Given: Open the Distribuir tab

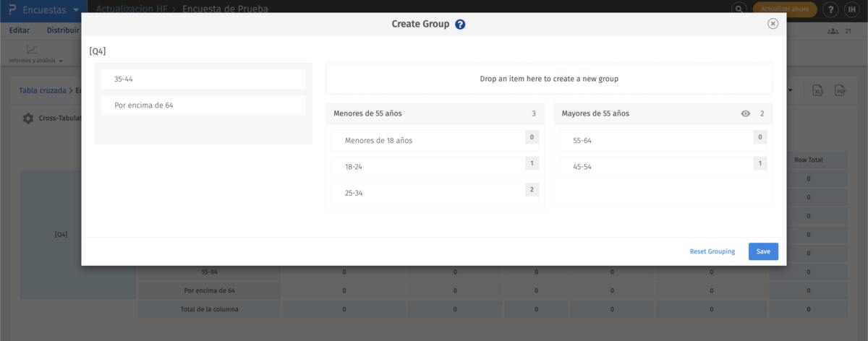Looking at the screenshot, I should (63, 30).
